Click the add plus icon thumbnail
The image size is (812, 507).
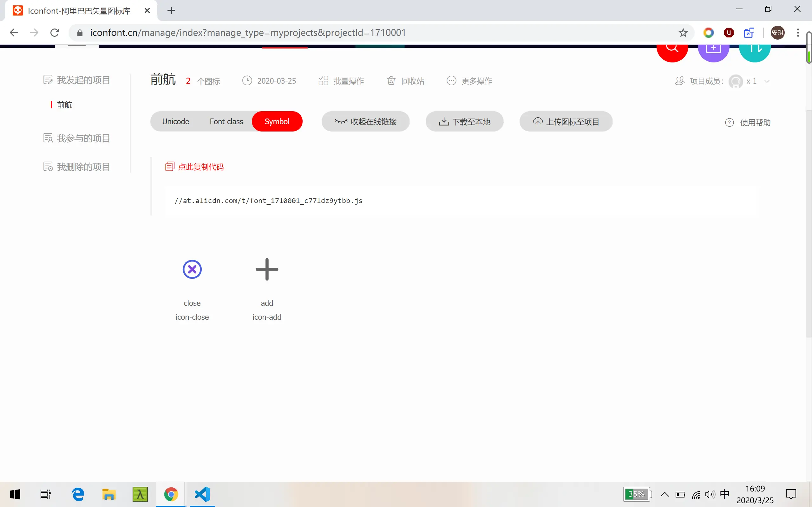click(267, 269)
